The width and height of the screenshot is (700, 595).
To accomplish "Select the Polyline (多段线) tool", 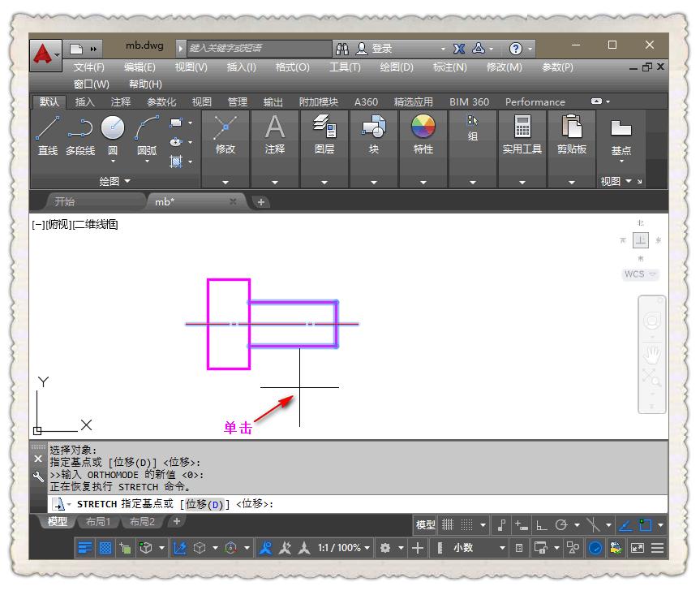I will click(x=83, y=130).
